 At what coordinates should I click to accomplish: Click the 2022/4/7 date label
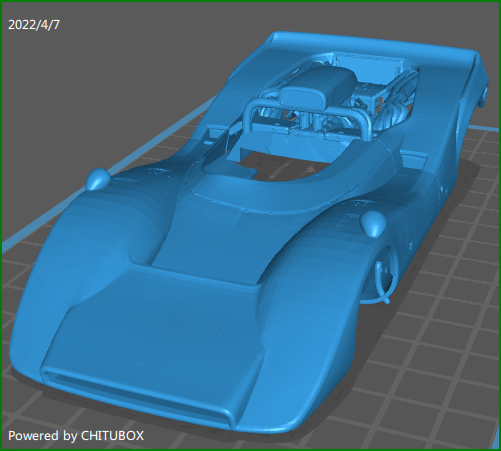point(34,25)
